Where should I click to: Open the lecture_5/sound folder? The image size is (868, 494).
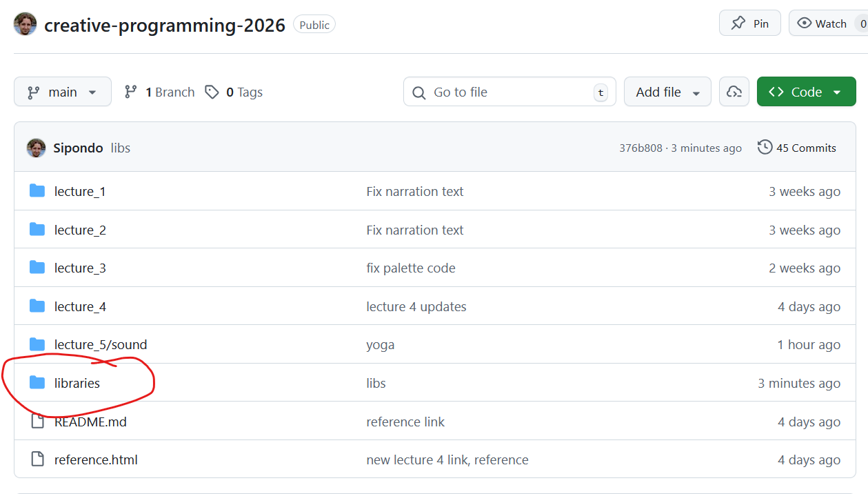(x=101, y=344)
